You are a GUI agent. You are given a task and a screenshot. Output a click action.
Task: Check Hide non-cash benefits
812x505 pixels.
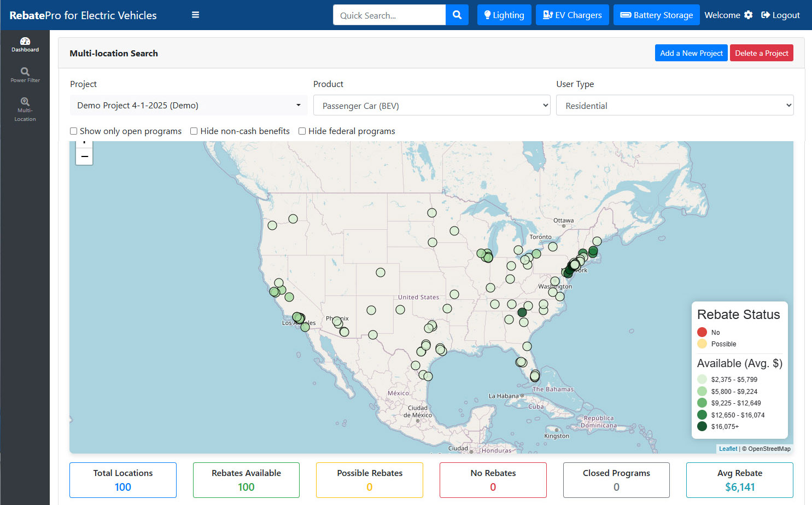[194, 131]
